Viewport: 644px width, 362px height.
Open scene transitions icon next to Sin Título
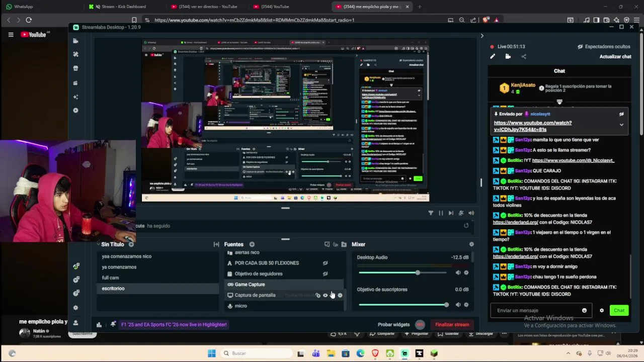[216, 244]
